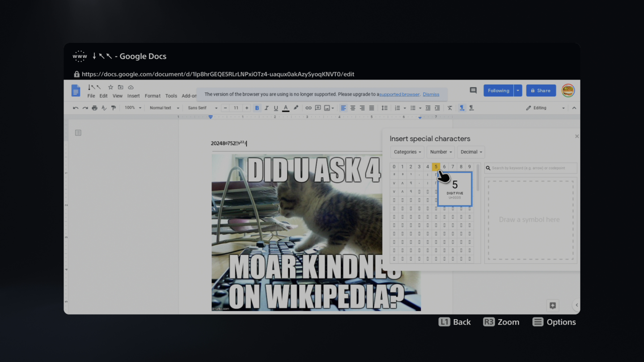This screenshot has height=362, width=644.
Task: Insert digit 7 from character grid
Action: coord(453,167)
